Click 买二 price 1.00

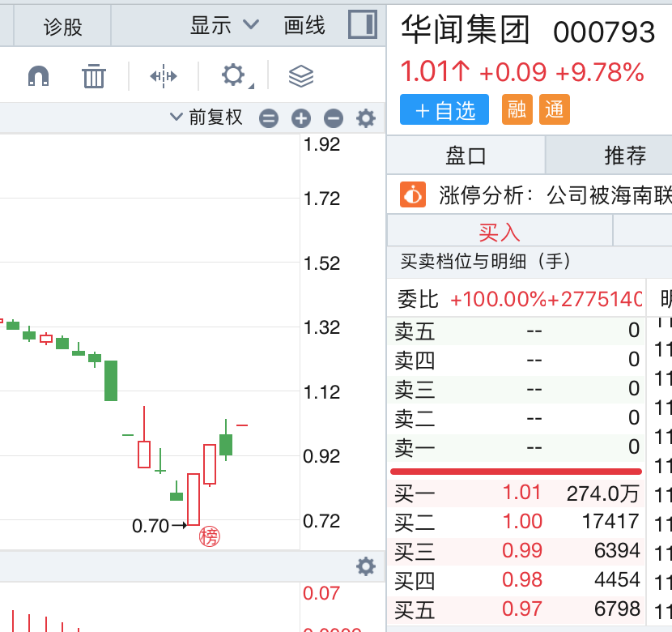click(x=522, y=521)
